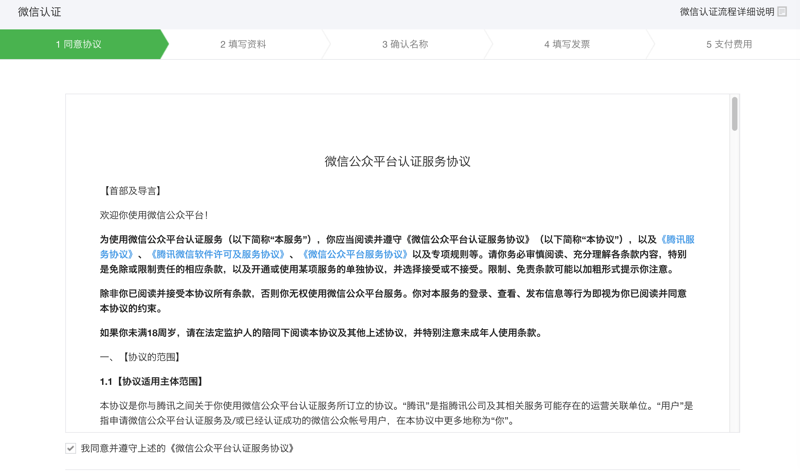
Task: Open the 《腾讯服务协议》 link
Action: coord(677,239)
